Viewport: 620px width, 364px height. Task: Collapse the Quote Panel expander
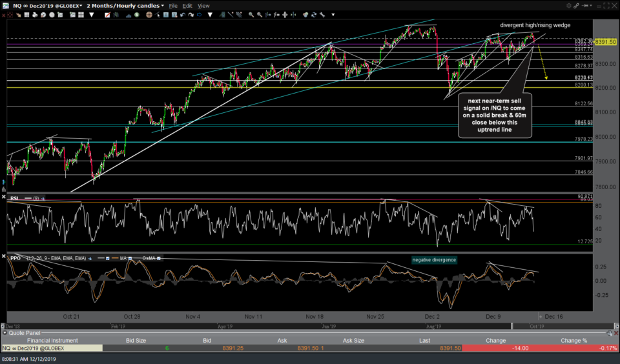5,333
